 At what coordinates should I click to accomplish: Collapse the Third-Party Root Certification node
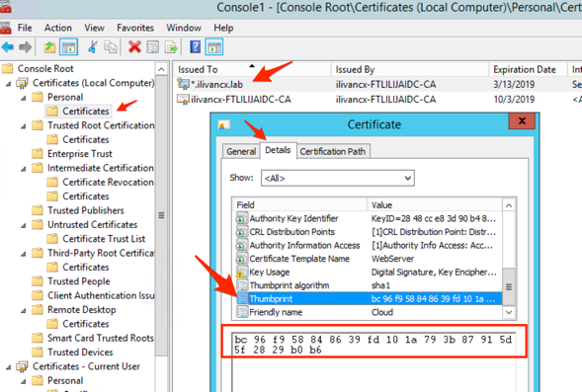coord(24,254)
